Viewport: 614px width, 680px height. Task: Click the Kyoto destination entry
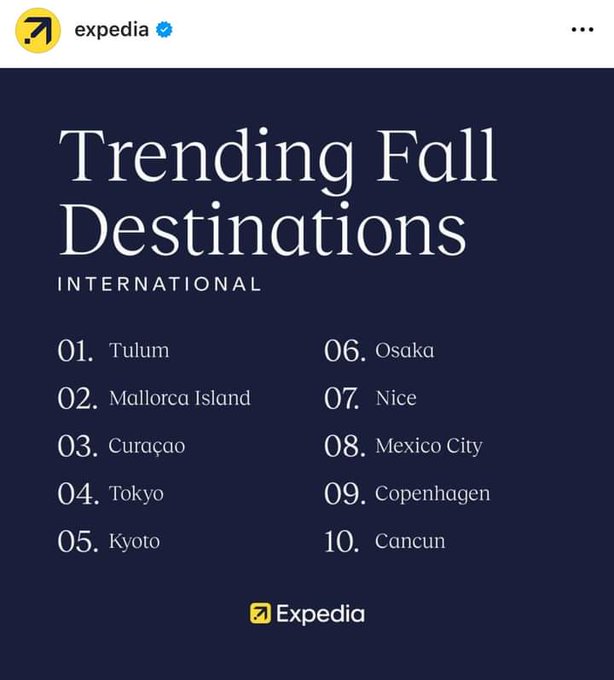pyautogui.click(x=134, y=542)
